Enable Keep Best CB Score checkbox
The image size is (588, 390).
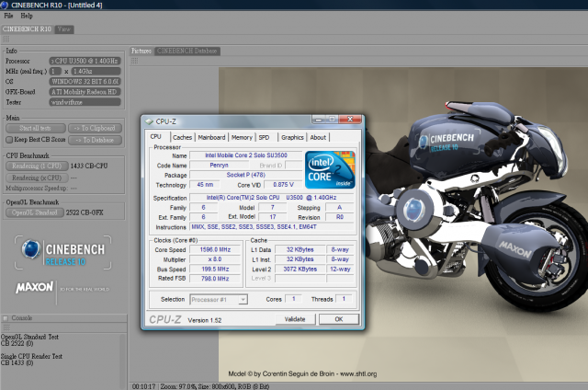[9, 140]
